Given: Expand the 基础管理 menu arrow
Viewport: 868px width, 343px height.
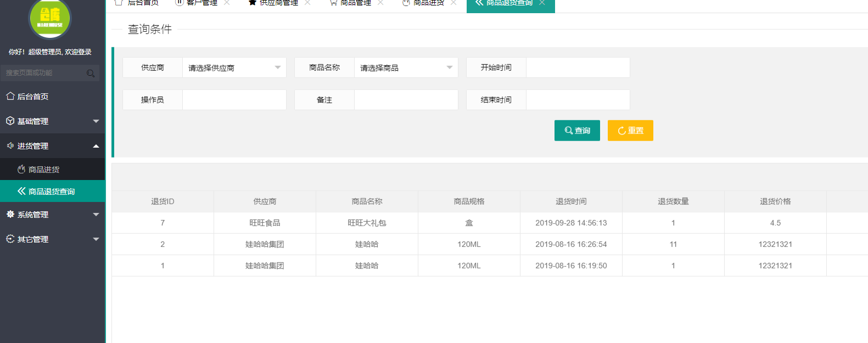Looking at the screenshot, I should 96,121.
